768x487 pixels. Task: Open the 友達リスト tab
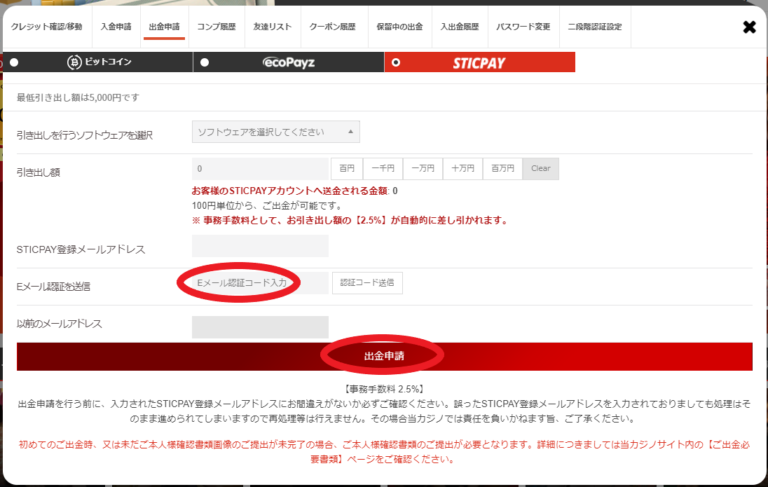[x=272, y=26]
